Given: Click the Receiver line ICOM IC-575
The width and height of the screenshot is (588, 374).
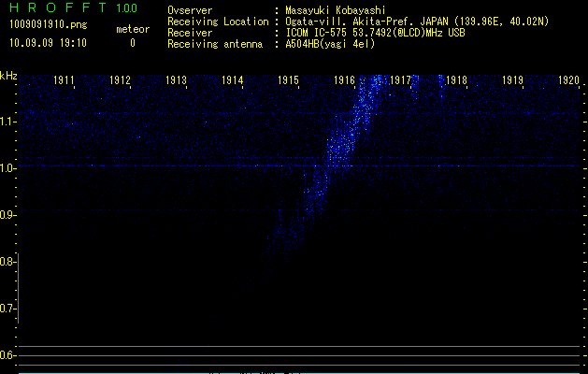Looking at the screenshot, I should click(375, 33).
